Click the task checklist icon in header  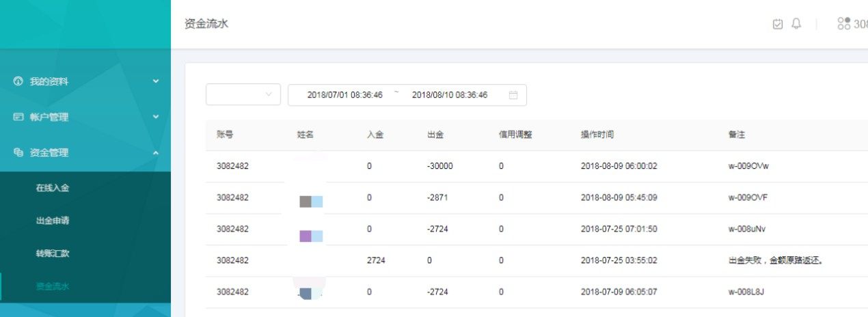pyautogui.click(x=778, y=24)
